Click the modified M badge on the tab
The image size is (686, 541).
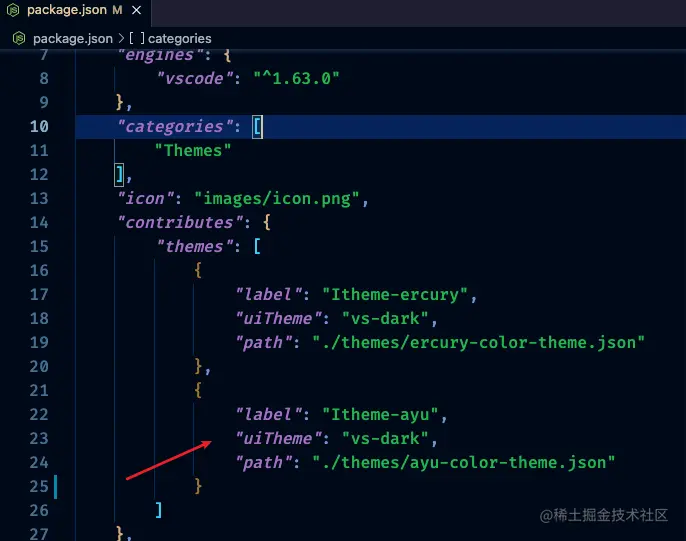tap(117, 10)
